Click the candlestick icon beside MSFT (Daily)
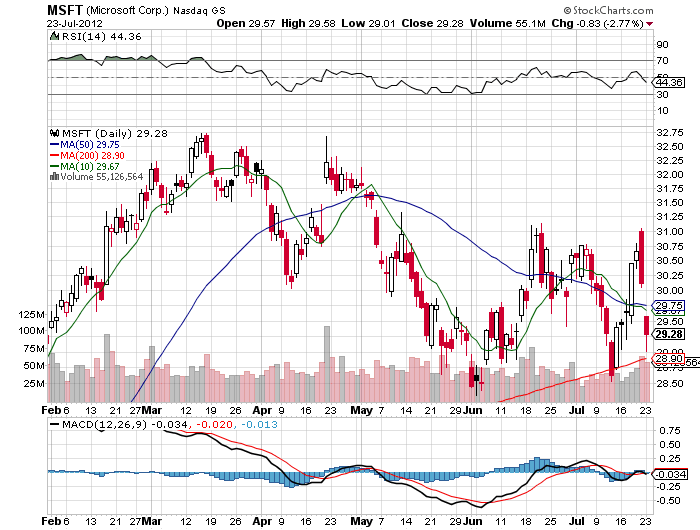 point(54,133)
